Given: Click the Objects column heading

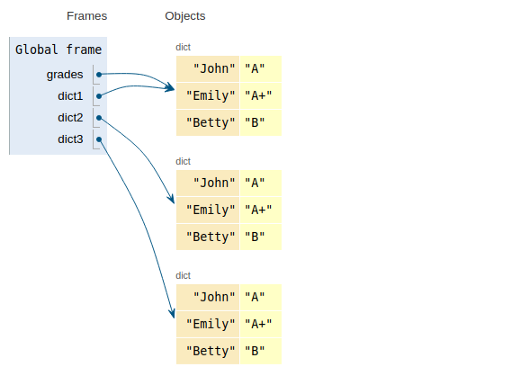Looking at the screenshot, I should tap(185, 16).
